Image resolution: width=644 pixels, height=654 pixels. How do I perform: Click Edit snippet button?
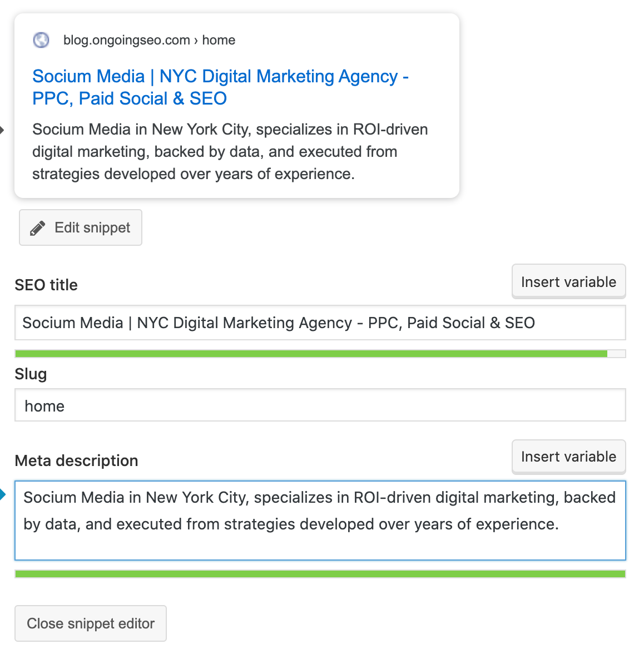pyautogui.click(x=81, y=228)
